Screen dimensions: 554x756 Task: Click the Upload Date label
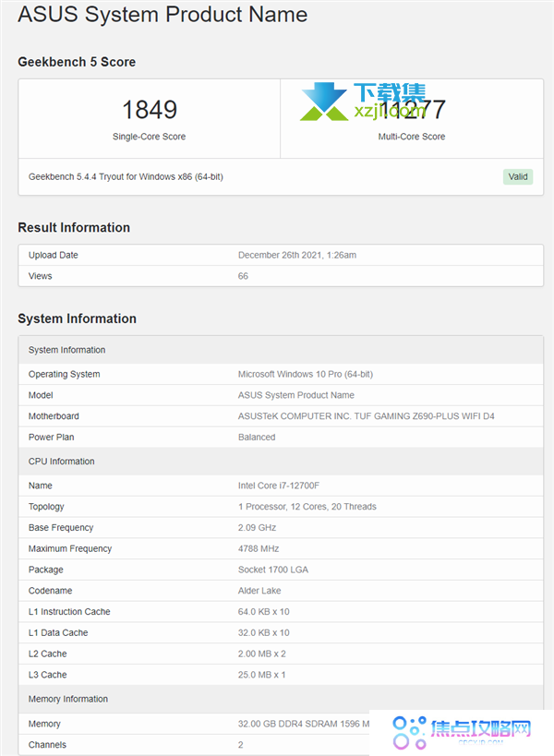pyautogui.click(x=53, y=255)
